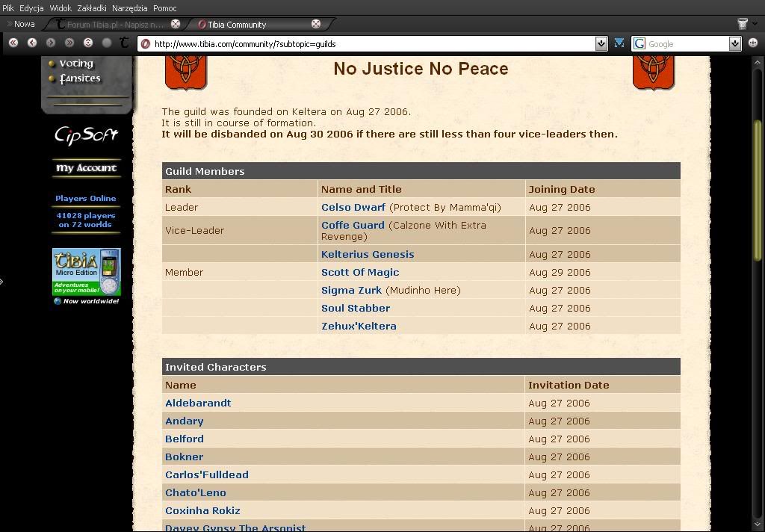Open the Fansites sidebar link
The height and width of the screenshot is (532, 765).
click(80, 78)
